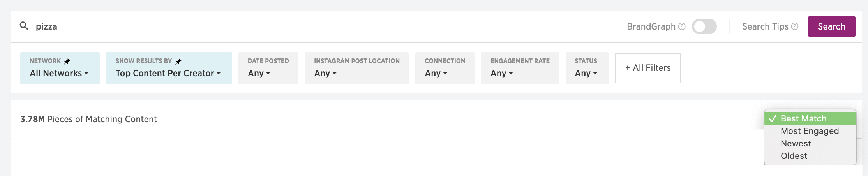Click the BrandGraph help question mark icon

pos(682,26)
